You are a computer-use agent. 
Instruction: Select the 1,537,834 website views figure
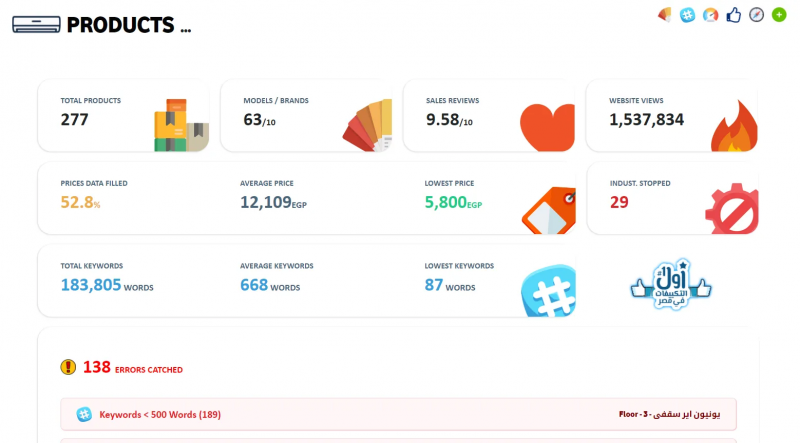pyautogui.click(x=646, y=120)
